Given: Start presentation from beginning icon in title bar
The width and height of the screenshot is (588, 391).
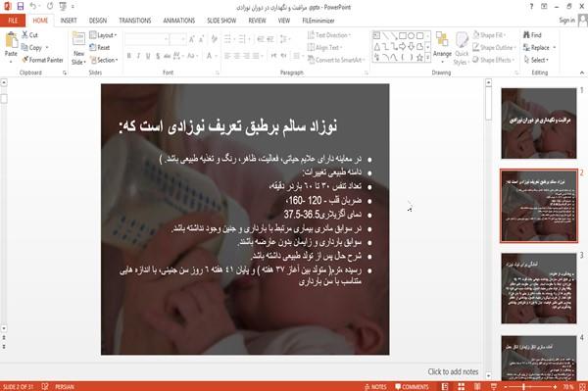Looking at the screenshot, I should (x=63, y=6).
